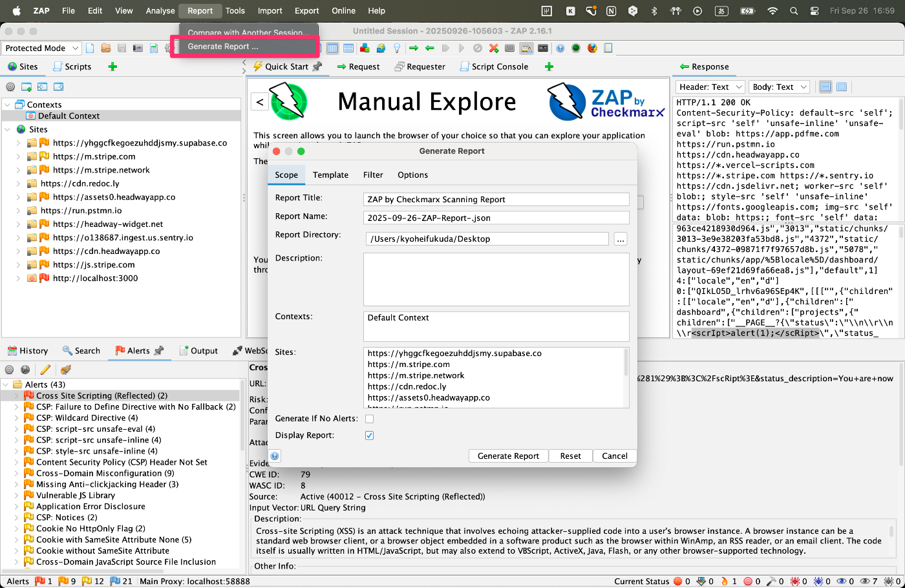Click the Cancel button

point(615,456)
